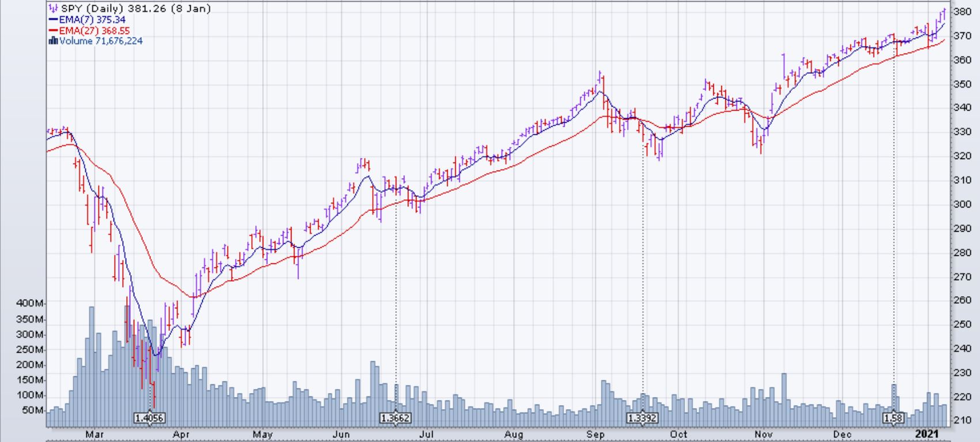Click the Volume 71,676,224 legend text
Screen dimensions: 980x442
101,41
